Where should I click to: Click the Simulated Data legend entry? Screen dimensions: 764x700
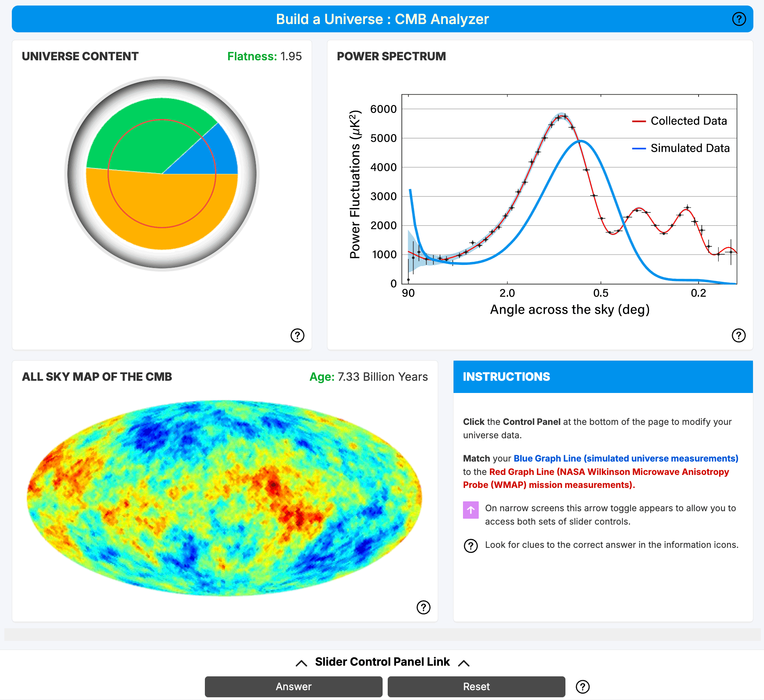tap(690, 148)
